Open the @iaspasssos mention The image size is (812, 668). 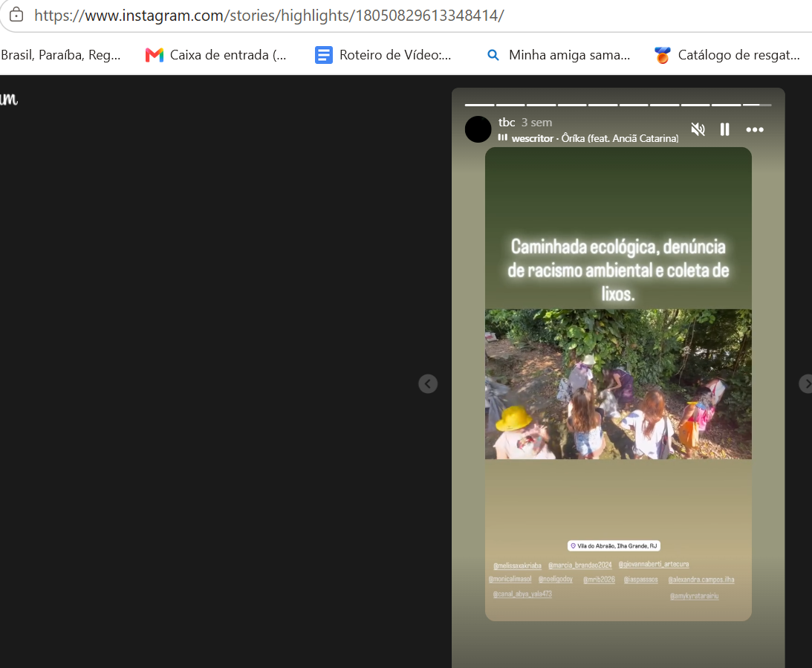(640, 580)
